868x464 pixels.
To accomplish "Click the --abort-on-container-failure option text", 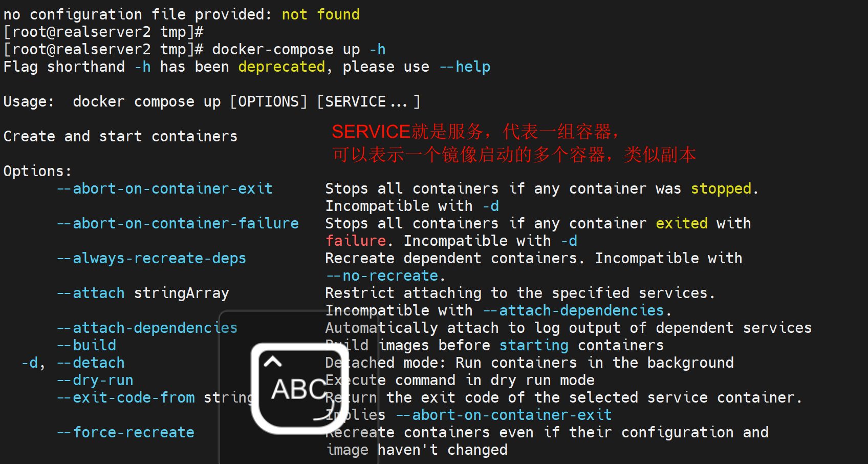I will 178,223.
